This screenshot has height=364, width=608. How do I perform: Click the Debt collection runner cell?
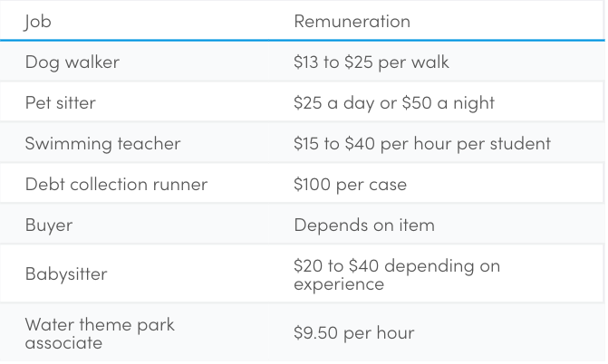click(116, 184)
